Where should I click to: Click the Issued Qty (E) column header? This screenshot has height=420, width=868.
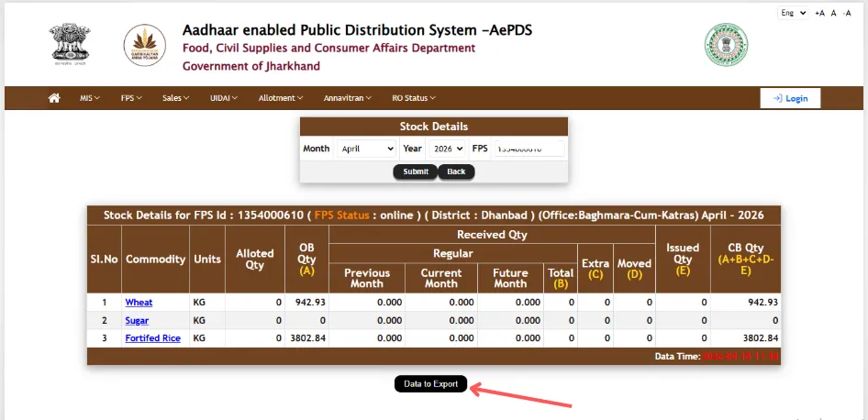click(683, 259)
